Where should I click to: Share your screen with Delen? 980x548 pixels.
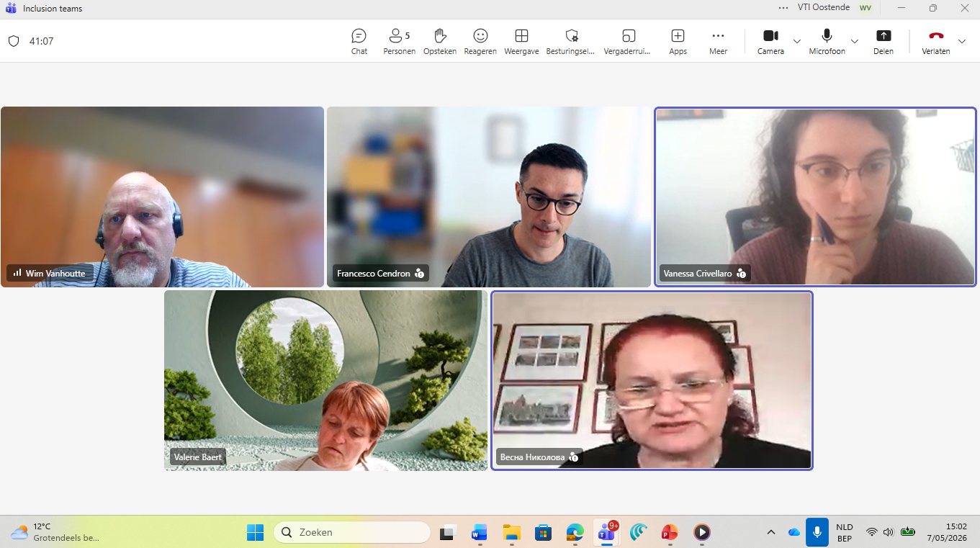pyautogui.click(x=884, y=41)
